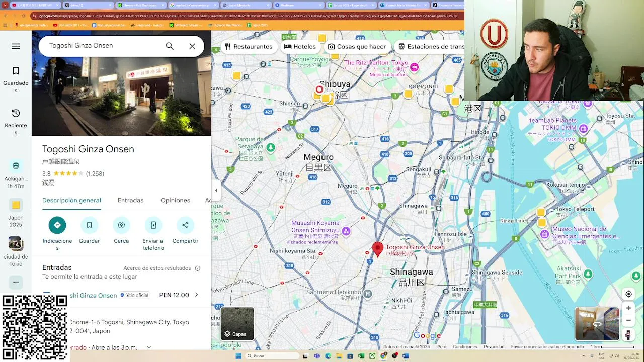Search nearby with the Cerca button

click(121, 225)
